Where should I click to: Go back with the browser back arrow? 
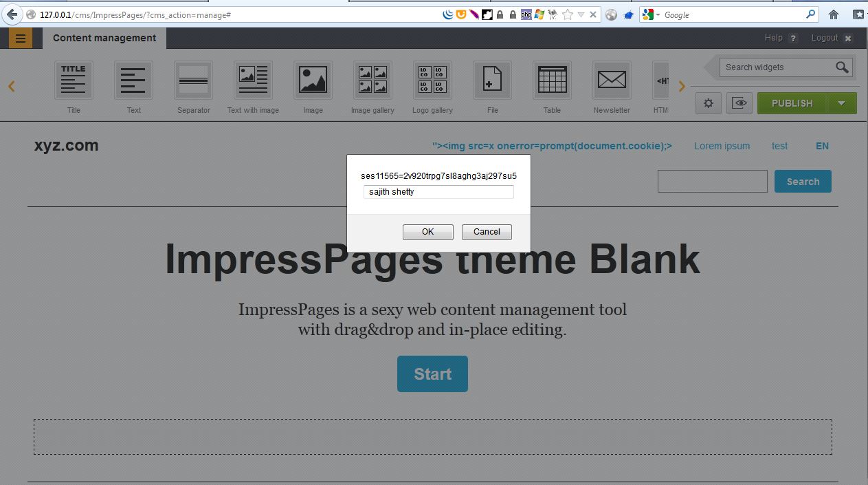click(x=11, y=14)
